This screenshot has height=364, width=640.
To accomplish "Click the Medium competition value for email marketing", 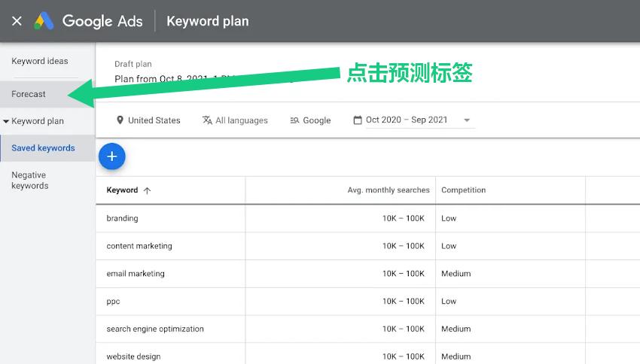I will [x=456, y=274].
